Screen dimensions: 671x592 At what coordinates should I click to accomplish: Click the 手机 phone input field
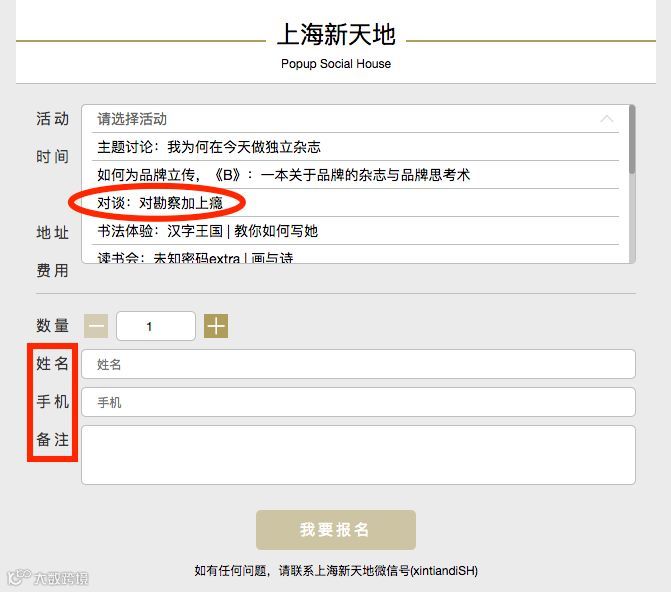(x=358, y=402)
